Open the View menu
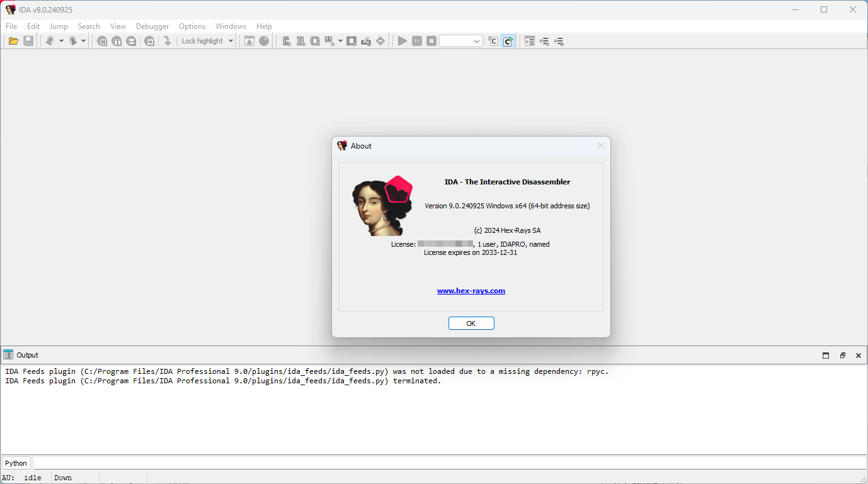Image resolution: width=868 pixels, height=484 pixels. pos(118,26)
